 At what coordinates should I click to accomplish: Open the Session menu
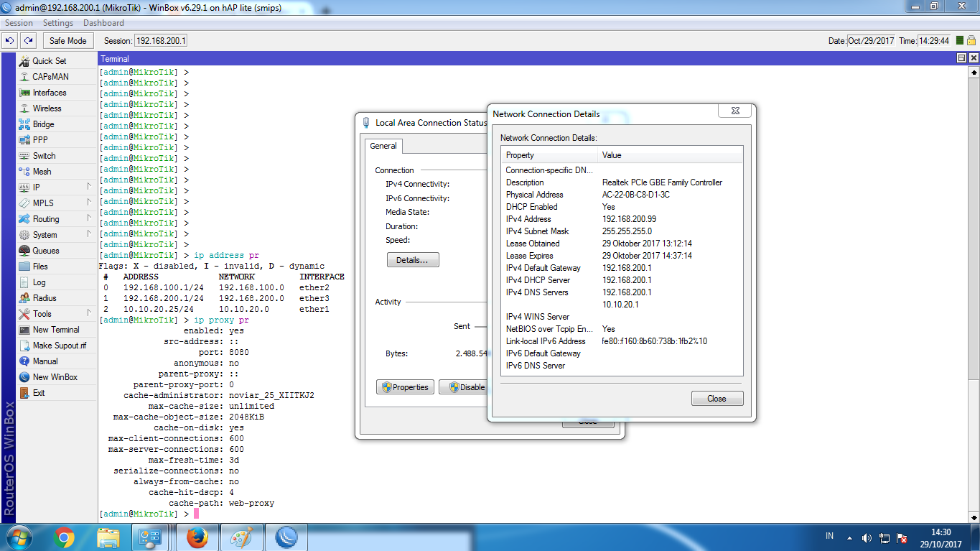click(19, 23)
